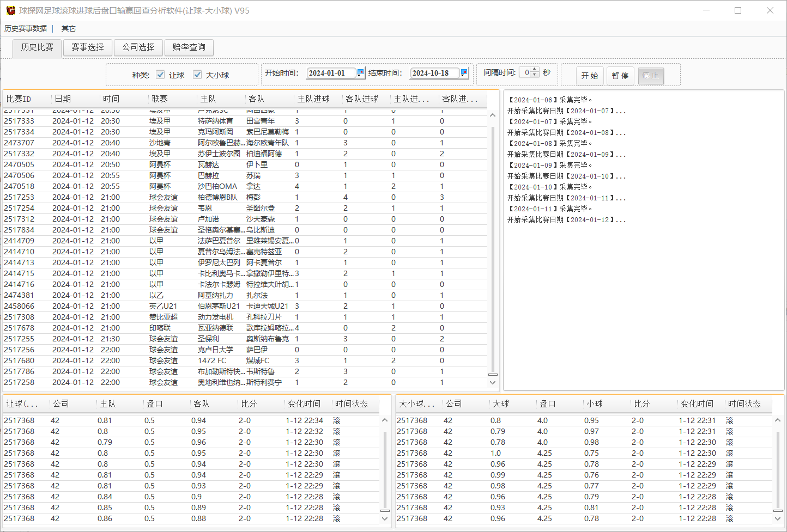Click handicap row with 主队 0.86
787x532 pixels.
[191, 518]
